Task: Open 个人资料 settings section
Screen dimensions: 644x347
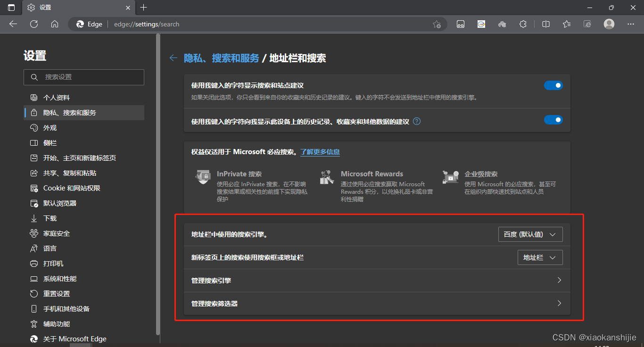Action: point(84,98)
